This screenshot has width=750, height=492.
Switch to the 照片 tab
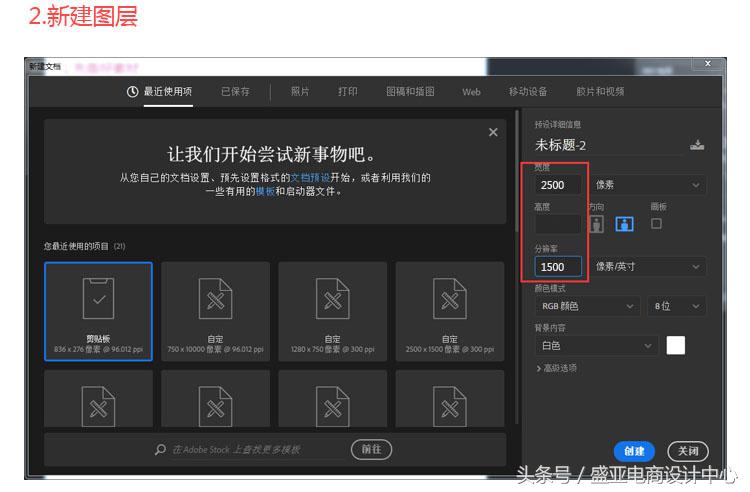coord(300,92)
